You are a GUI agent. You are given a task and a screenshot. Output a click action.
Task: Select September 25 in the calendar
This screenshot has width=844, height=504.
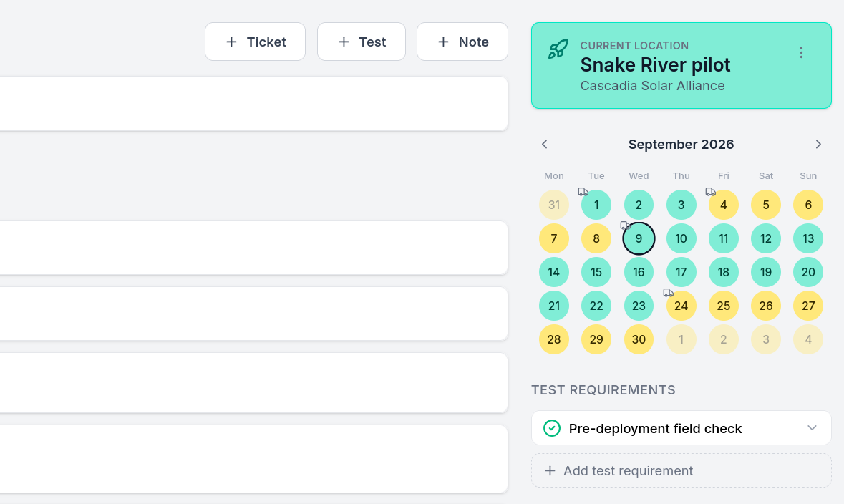(724, 306)
